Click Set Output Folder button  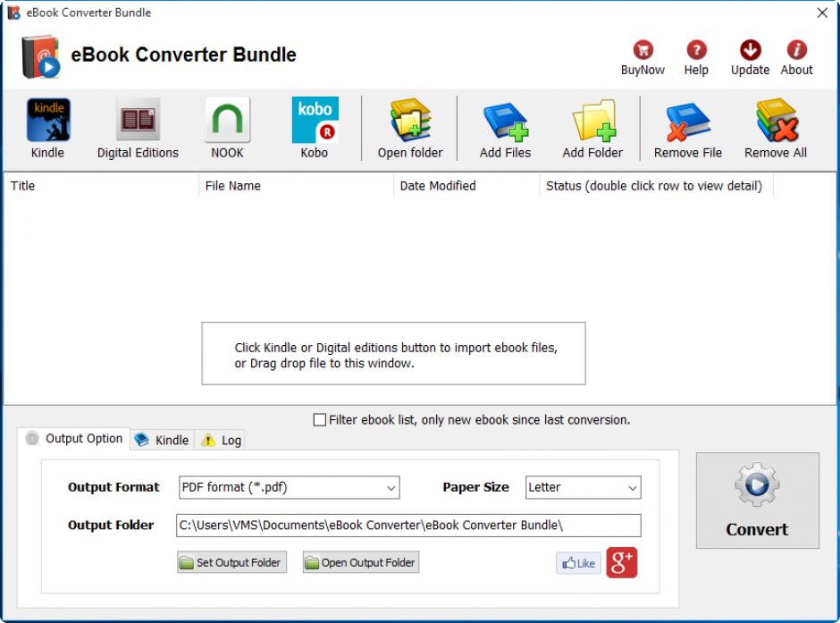pos(232,562)
